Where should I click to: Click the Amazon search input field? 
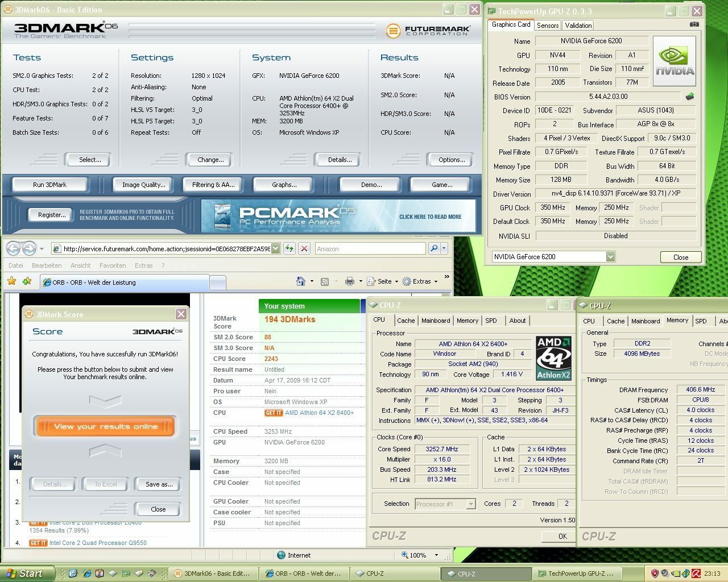[x=370, y=249]
